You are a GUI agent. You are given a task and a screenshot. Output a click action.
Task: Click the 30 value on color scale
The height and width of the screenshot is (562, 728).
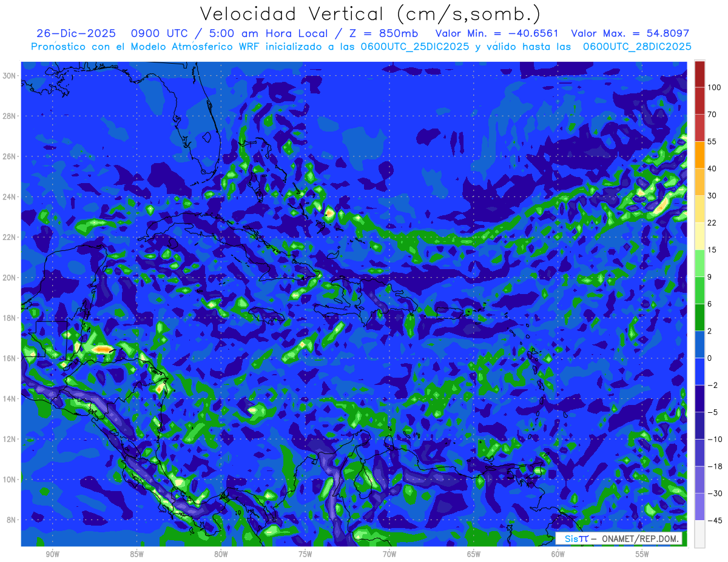712,196
